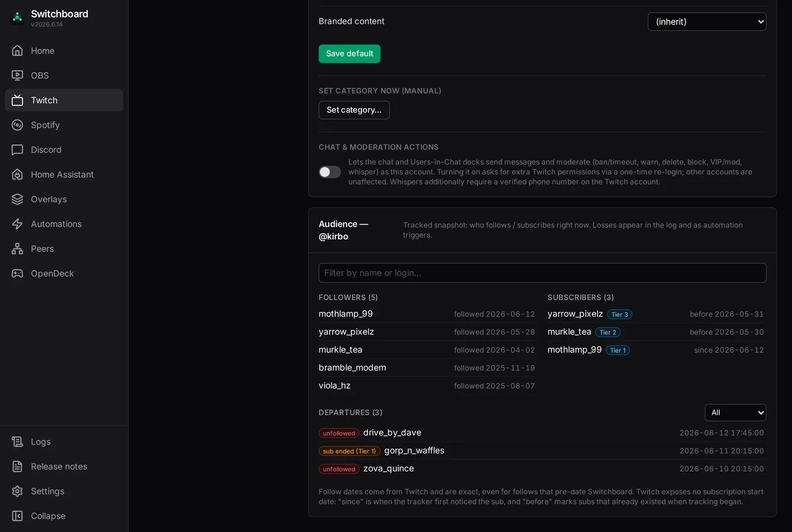
Task: Click the Tier 2 badge
Action: click(x=608, y=332)
